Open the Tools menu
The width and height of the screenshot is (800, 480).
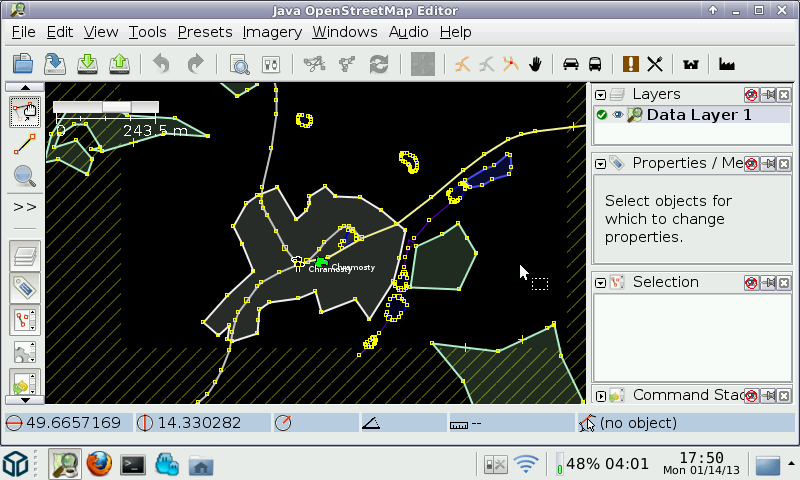pos(147,32)
